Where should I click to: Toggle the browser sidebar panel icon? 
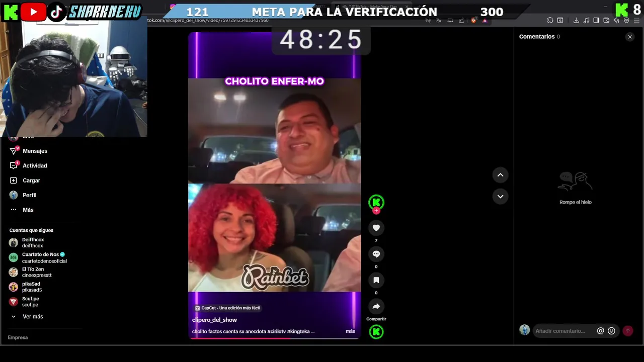pos(596,20)
